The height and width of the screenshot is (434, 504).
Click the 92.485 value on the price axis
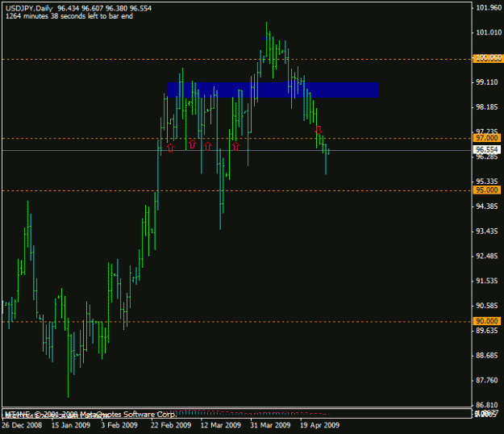486,256
